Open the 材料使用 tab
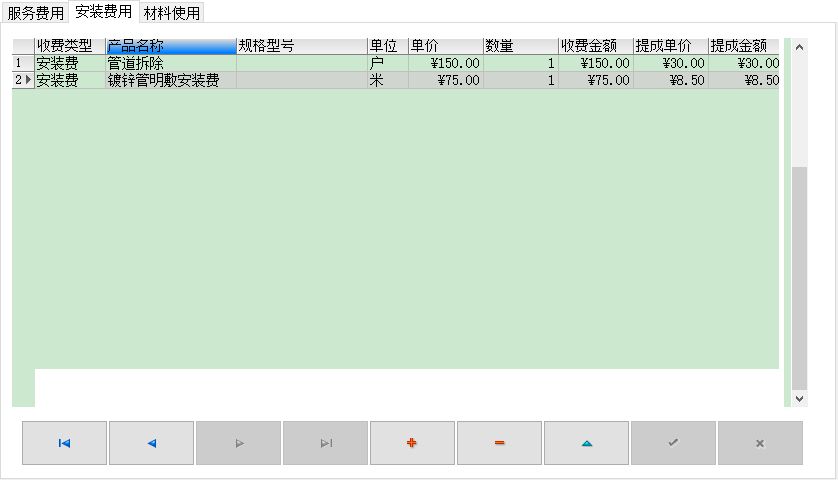 coord(172,13)
